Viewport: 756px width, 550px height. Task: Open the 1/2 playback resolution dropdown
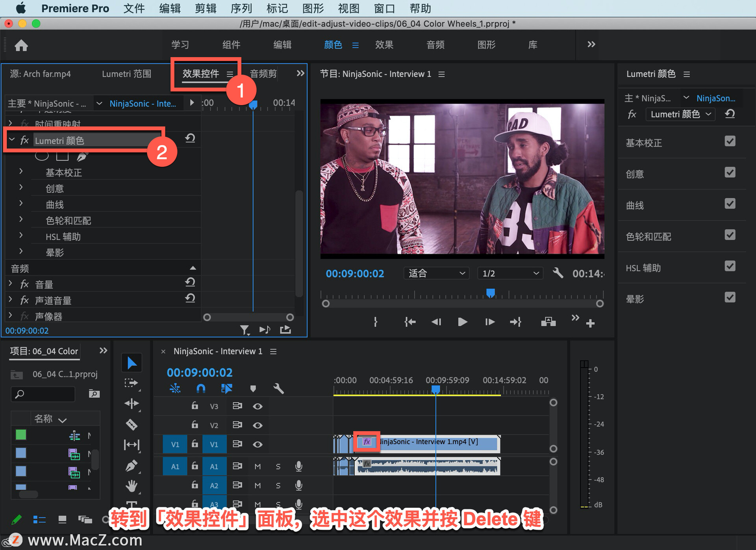(x=510, y=273)
